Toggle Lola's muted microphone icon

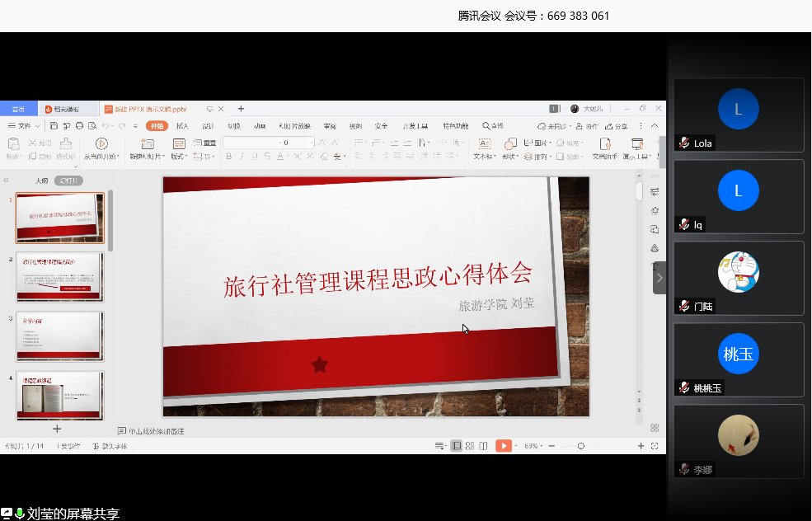683,143
